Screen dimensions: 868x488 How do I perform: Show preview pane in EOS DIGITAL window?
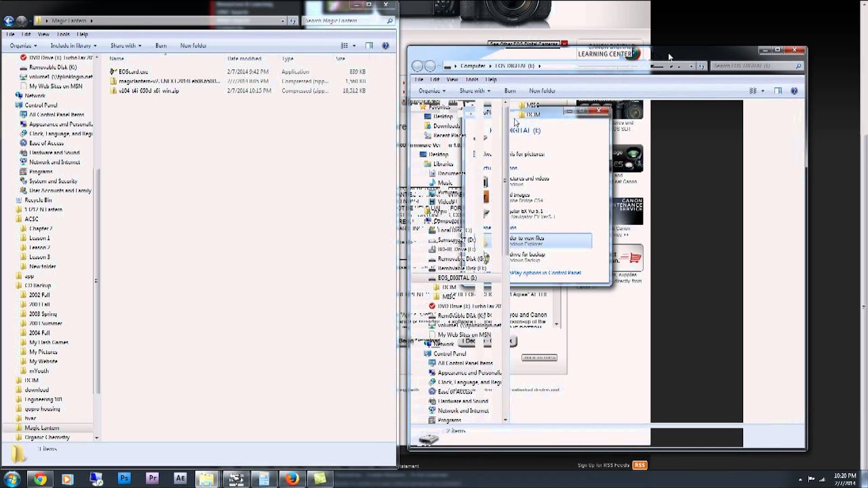778,91
